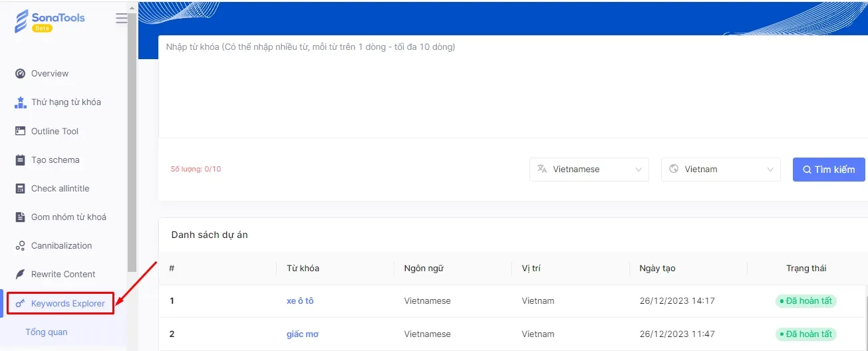Click the Rewrite Content feather icon
Viewport: 868px width, 351px height.
pos(20,275)
